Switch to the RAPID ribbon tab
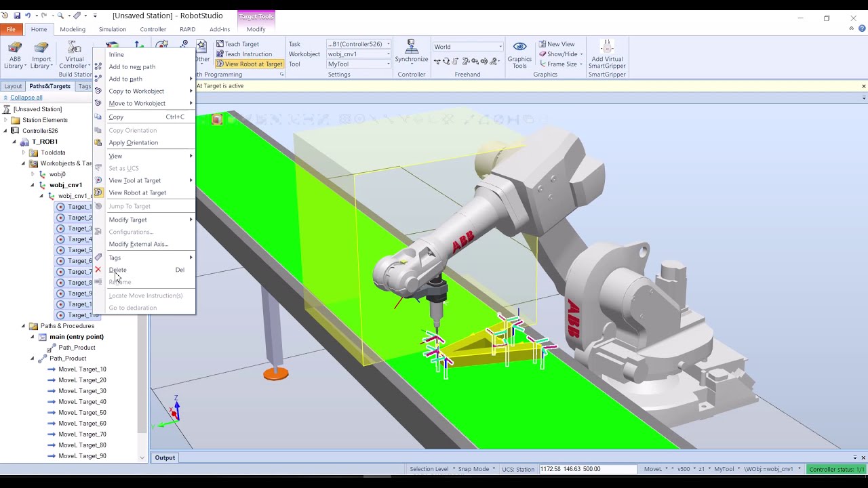The image size is (868, 488). click(188, 29)
